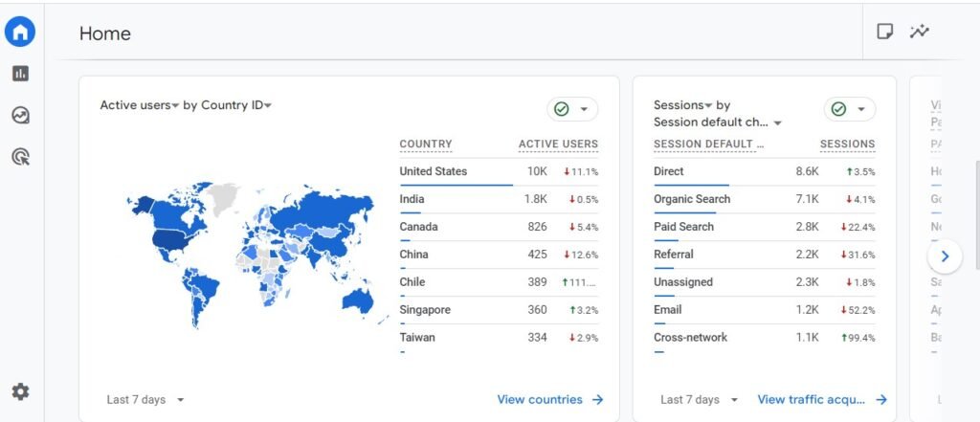The image size is (980, 422).
Task: Open the Reports bar chart icon
Action: tap(21, 74)
